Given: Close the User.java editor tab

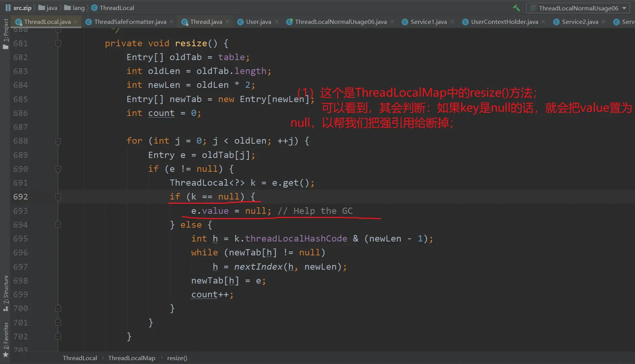Looking at the screenshot, I should click(x=277, y=22).
